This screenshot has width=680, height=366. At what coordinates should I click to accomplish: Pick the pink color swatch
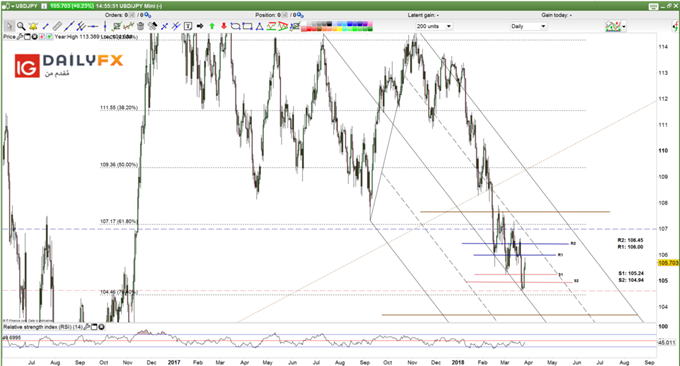(370, 23)
